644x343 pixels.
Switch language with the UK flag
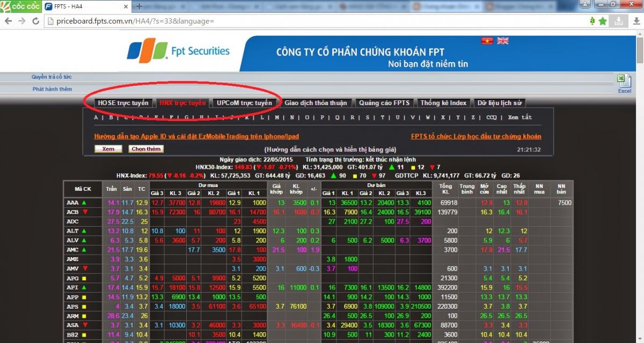(x=503, y=41)
